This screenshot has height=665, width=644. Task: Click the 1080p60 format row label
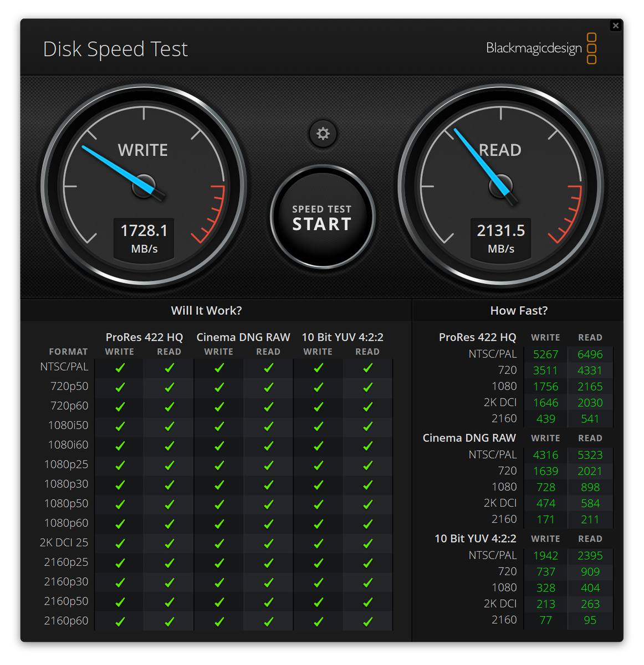click(67, 523)
